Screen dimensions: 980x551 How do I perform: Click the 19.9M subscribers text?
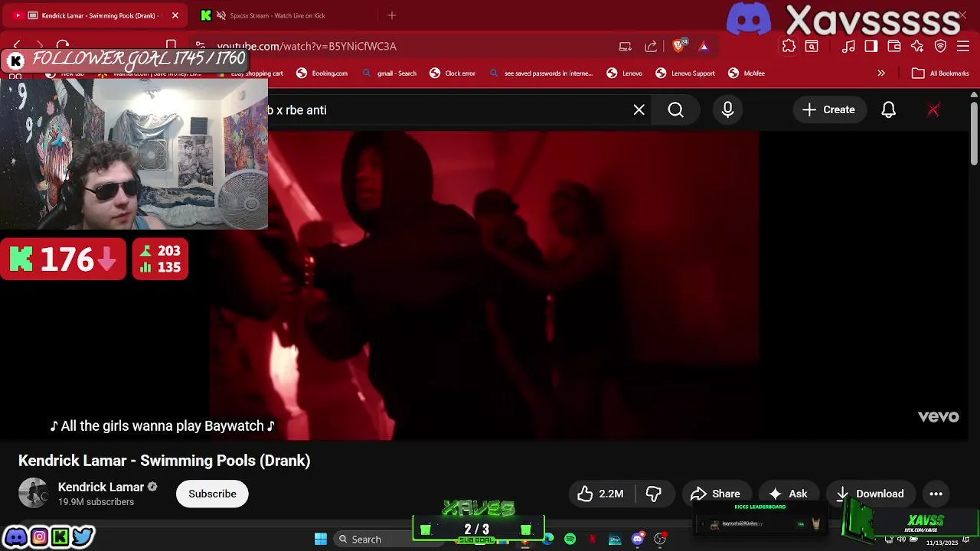[96, 502]
